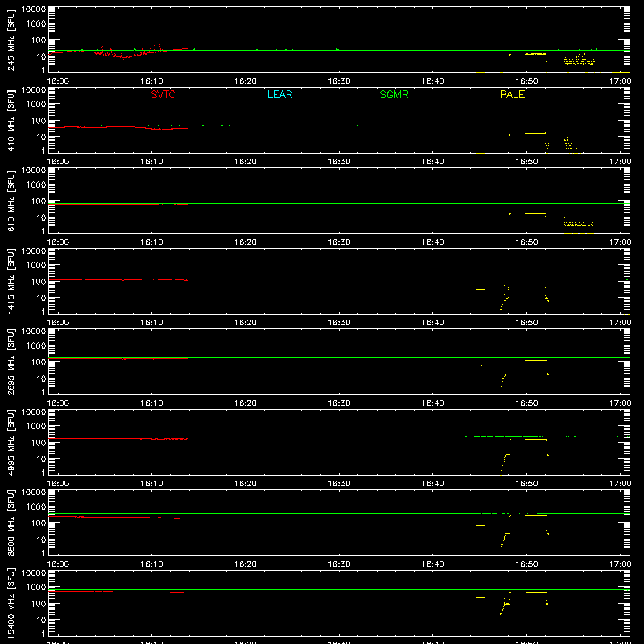This screenshot has width=644, height=644.
Task: Select the 410 MHz [SFU] axis title
Action: pyautogui.click(x=11, y=121)
